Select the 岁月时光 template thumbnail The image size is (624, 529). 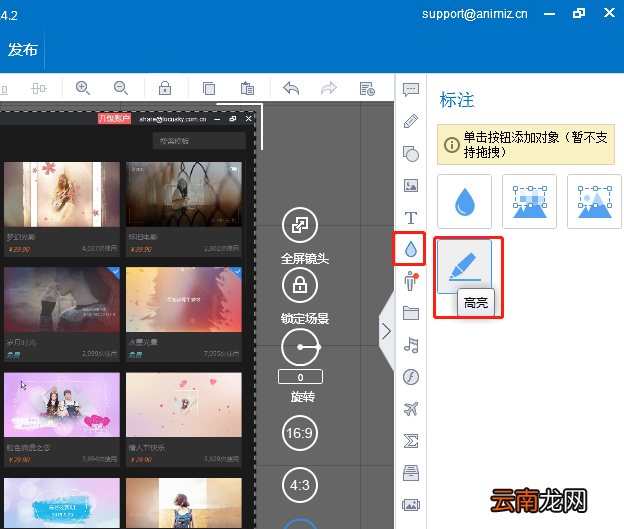[62, 299]
